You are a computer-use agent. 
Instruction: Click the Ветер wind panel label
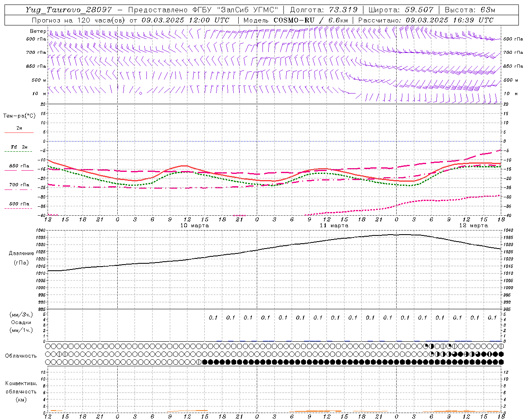(38, 31)
